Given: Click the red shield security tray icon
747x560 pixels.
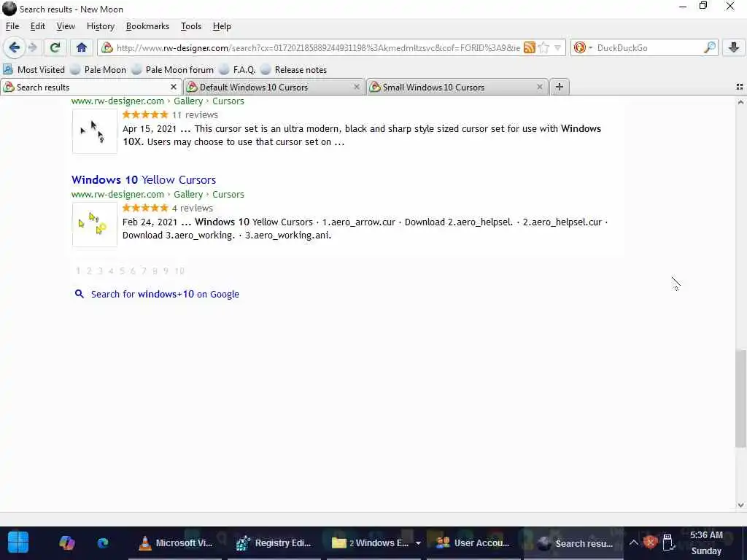Looking at the screenshot, I should [650, 542].
